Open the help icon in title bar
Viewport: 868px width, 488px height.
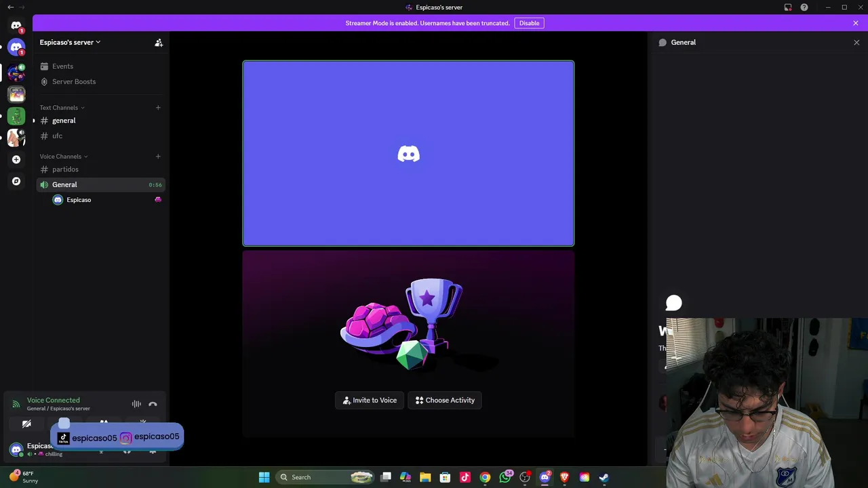[x=804, y=7]
